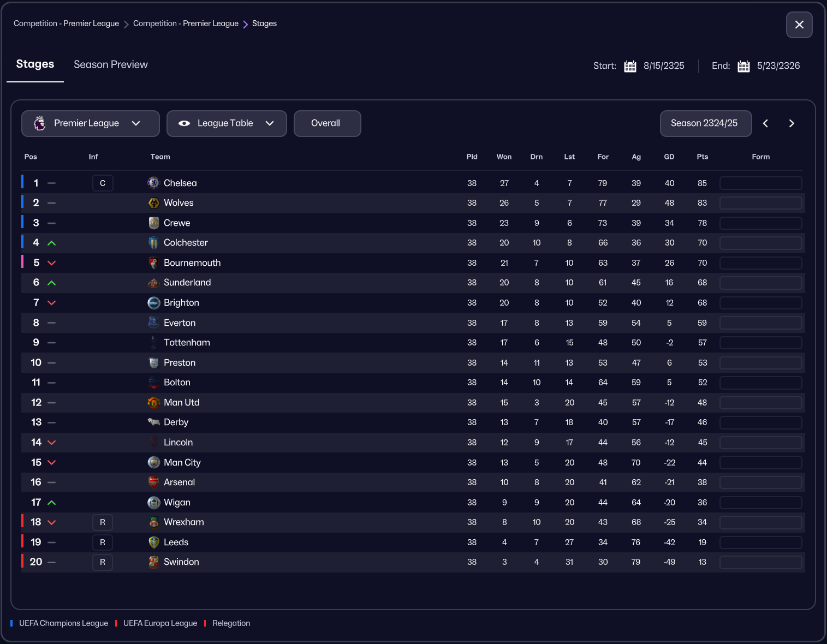
Task: Click the Everton club badge
Action: [x=154, y=323]
